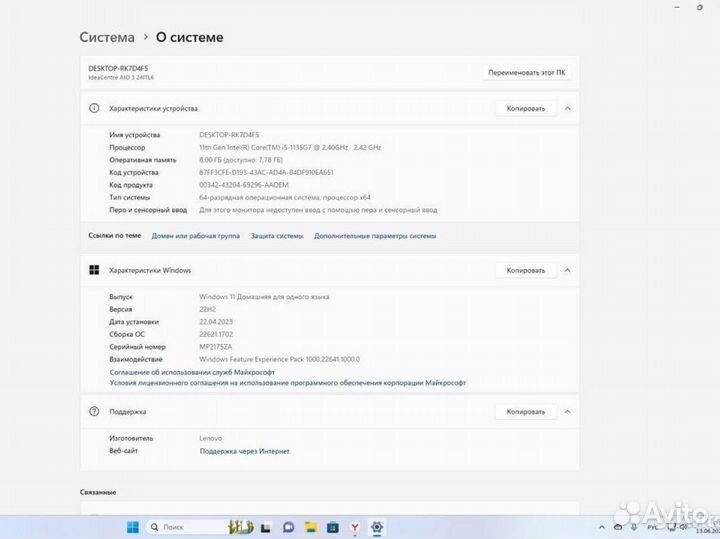Copy Windows specifications with Копировать
Image resolution: width=720 pixels, height=539 pixels.
pyautogui.click(x=526, y=270)
